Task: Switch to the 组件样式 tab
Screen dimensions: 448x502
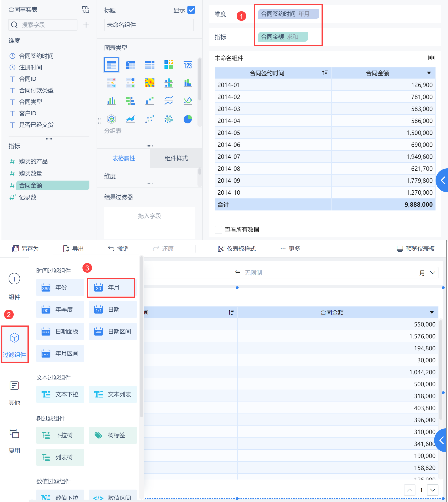Action: tap(176, 158)
